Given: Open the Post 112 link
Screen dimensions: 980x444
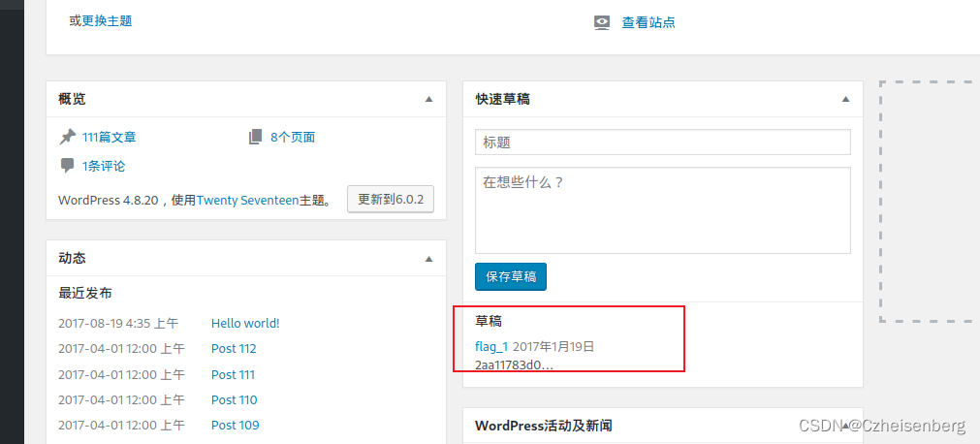Looking at the screenshot, I should click(x=234, y=349).
